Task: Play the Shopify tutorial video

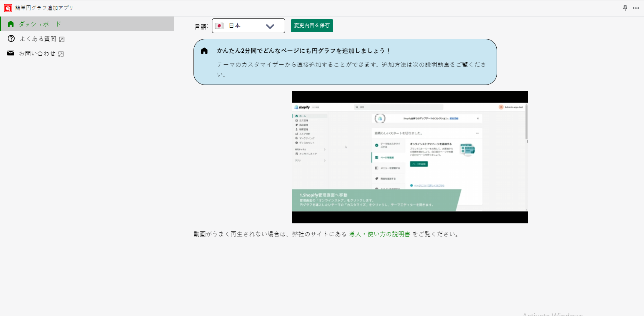Action: click(410, 157)
